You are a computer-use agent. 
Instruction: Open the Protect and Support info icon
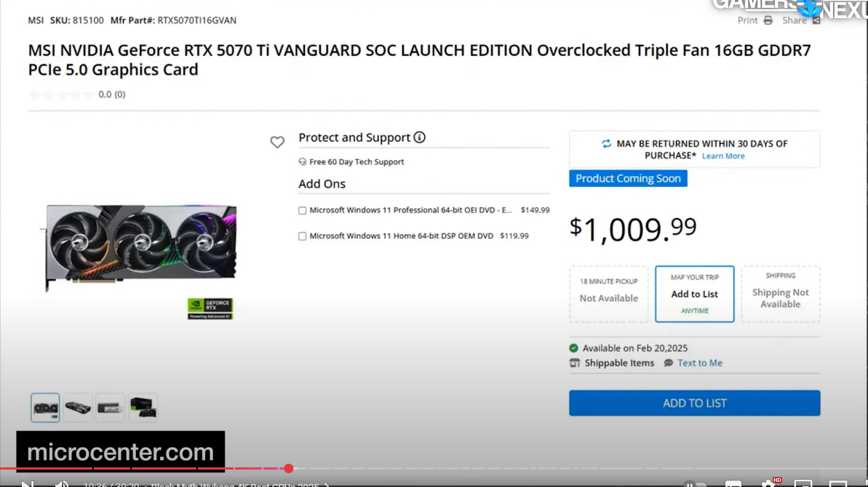(x=420, y=137)
